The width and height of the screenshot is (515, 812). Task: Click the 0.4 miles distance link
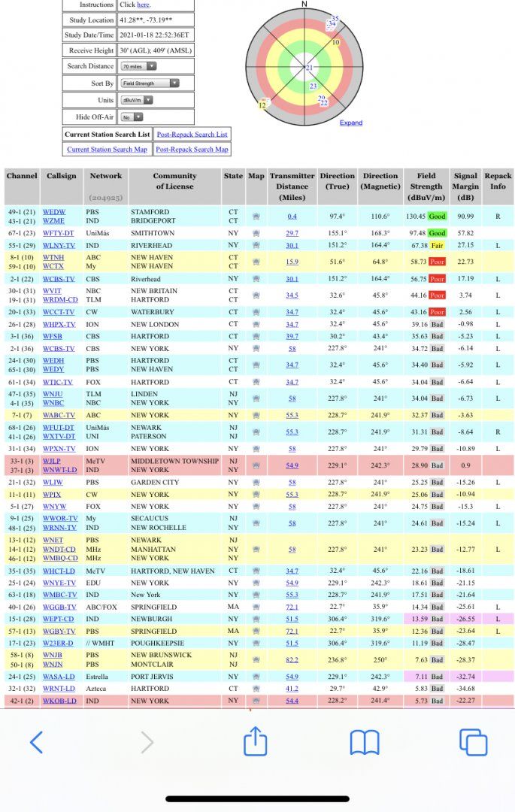coord(292,217)
